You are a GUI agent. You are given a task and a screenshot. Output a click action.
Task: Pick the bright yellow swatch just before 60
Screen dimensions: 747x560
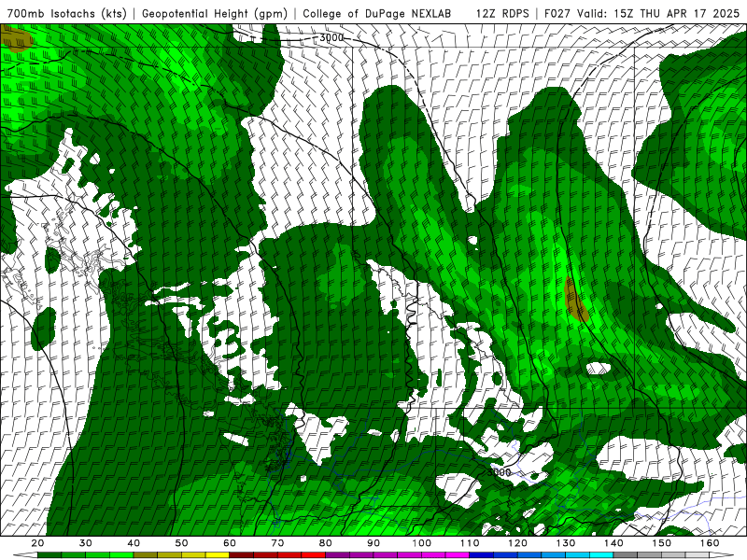point(218,554)
